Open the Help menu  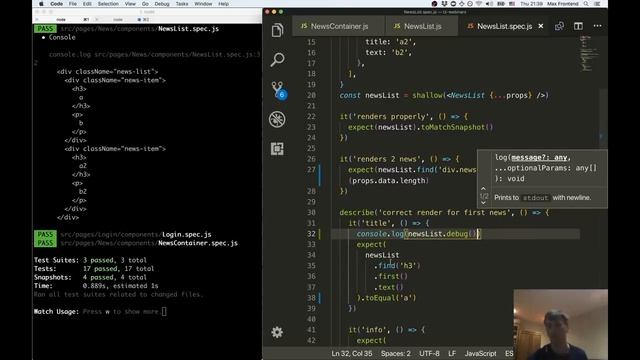click(223, 4)
